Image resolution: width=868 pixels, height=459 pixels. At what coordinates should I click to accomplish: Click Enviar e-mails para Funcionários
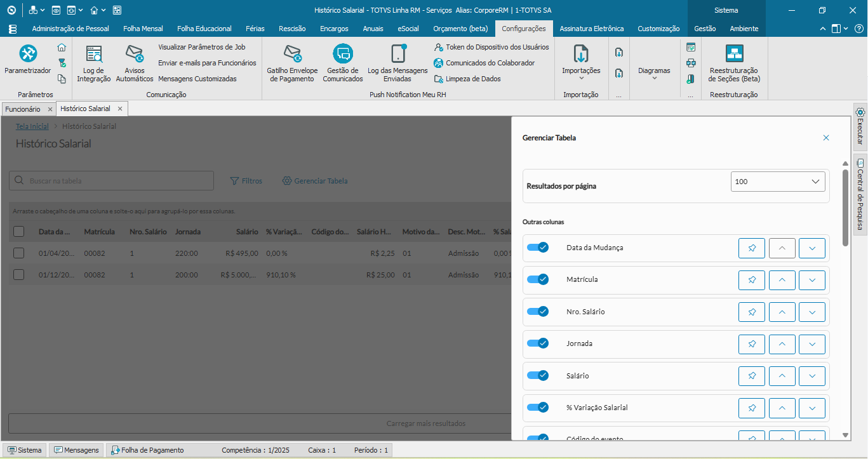pos(207,63)
